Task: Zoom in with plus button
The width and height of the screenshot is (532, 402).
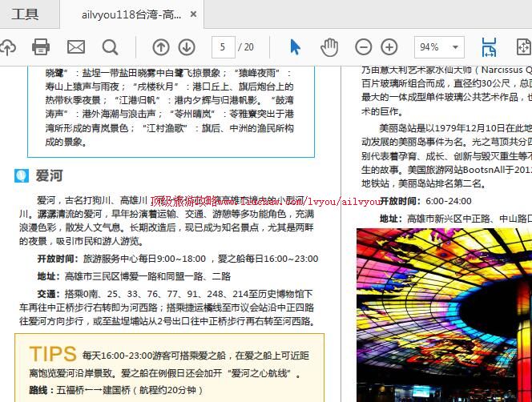Action: click(x=389, y=47)
